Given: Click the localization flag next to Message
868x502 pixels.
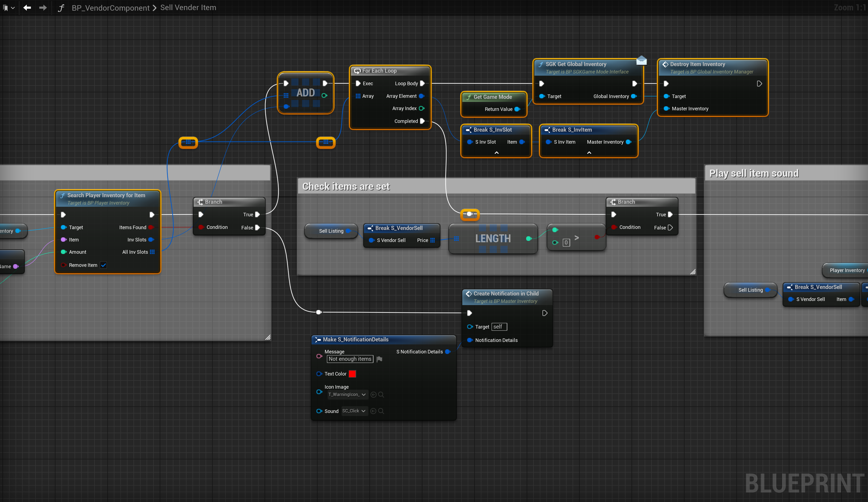Looking at the screenshot, I should tap(380, 359).
